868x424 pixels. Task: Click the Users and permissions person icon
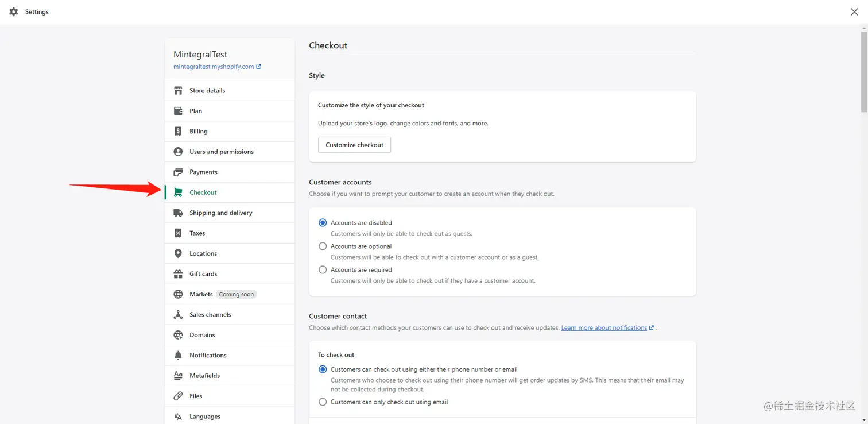[x=178, y=152]
